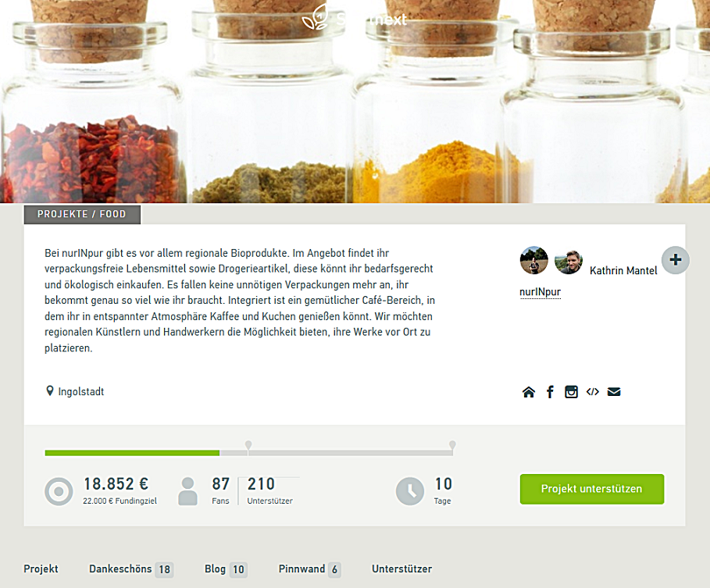Open the Unterstützer tab
Viewport: 710px width, 588px height.
click(401, 569)
